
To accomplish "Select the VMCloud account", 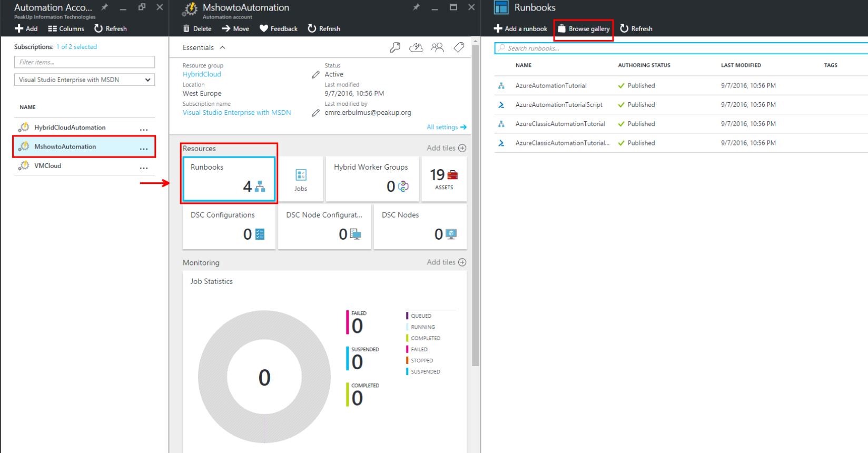I will click(84, 165).
